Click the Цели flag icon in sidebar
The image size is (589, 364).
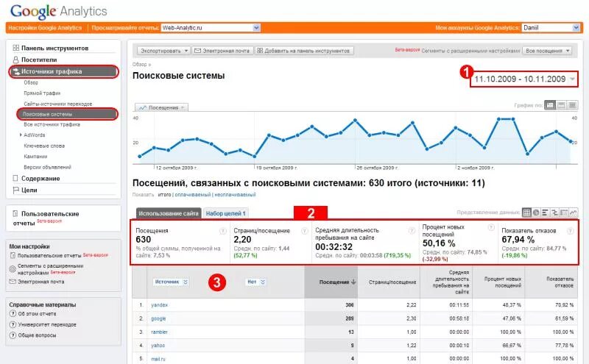tap(15, 190)
